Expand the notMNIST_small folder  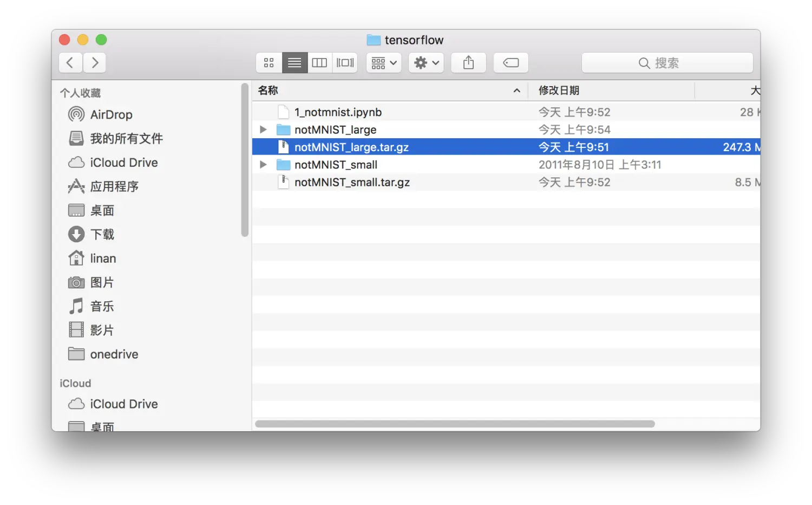263,165
